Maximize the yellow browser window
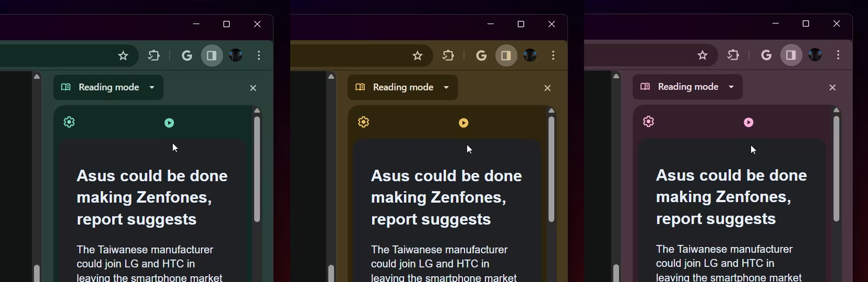Screen dimensions: 868x282 [x=521, y=24]
